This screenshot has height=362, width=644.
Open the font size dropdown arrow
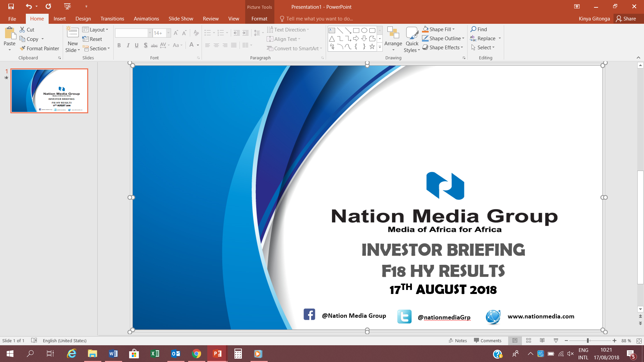tap(168, 33)
